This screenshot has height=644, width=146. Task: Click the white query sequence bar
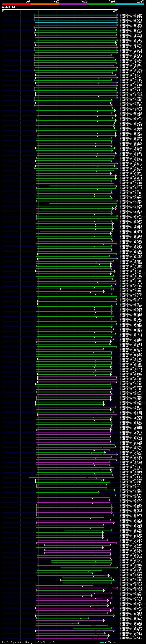(60, 9)
